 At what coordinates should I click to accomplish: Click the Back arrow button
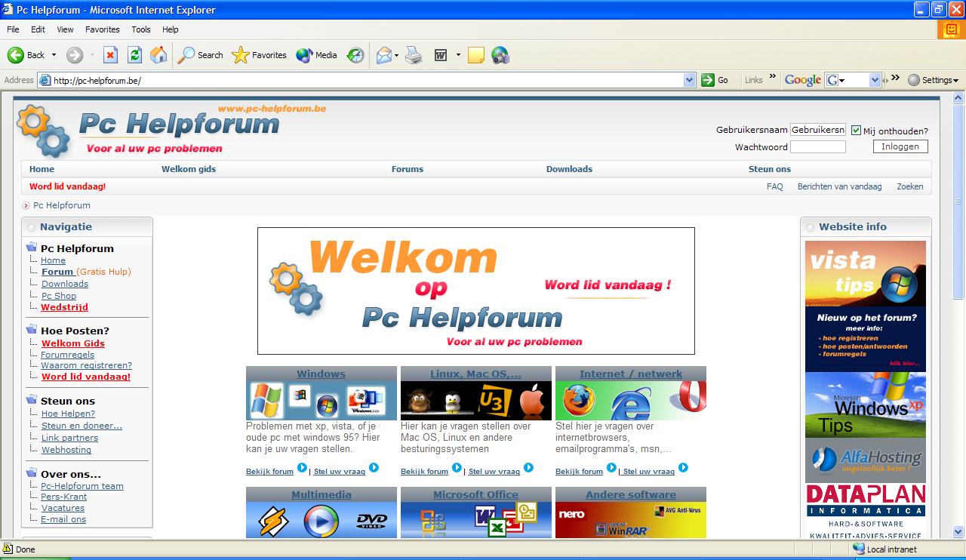coord(26,55)
